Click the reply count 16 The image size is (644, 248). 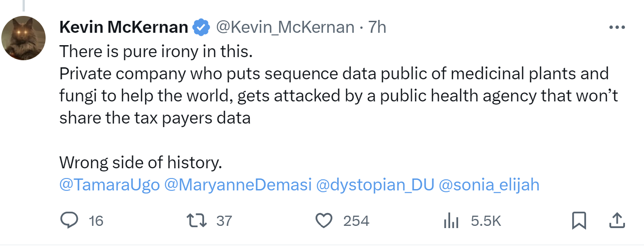pyautogui.click(x=96, y=221)
